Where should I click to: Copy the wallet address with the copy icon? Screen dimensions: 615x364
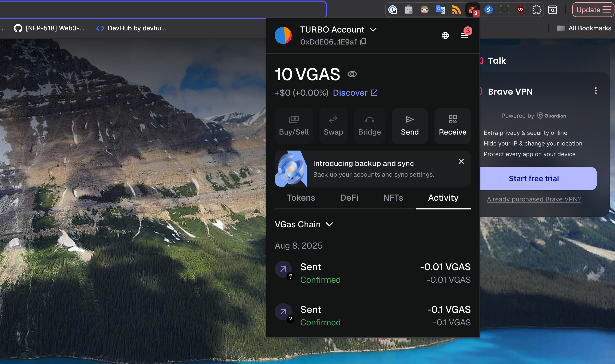point(363,42)
